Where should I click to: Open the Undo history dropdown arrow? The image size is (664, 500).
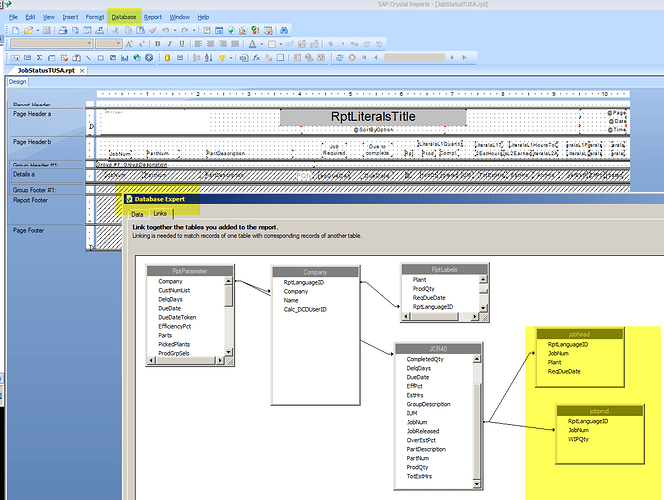point(175,30)
